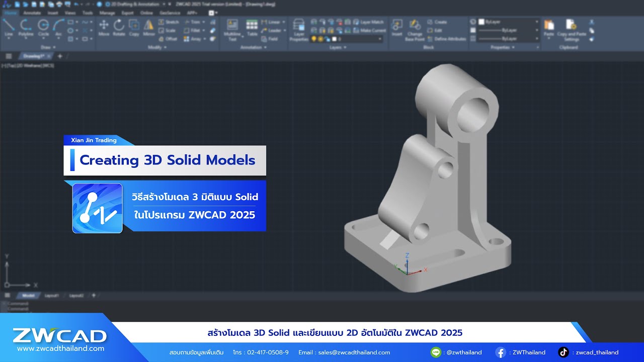644x362 pixels.
Task: Add a new drawing tab
Action: 60,56
